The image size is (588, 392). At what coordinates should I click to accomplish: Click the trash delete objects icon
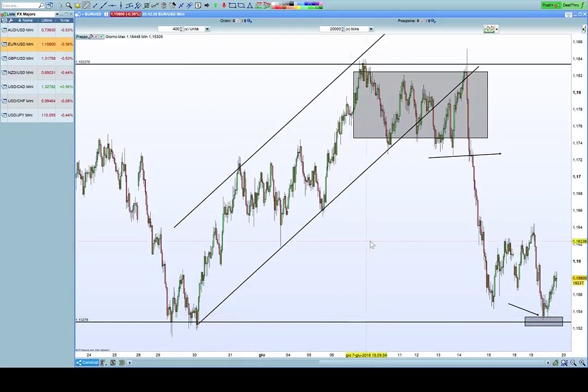click(164, 5)
